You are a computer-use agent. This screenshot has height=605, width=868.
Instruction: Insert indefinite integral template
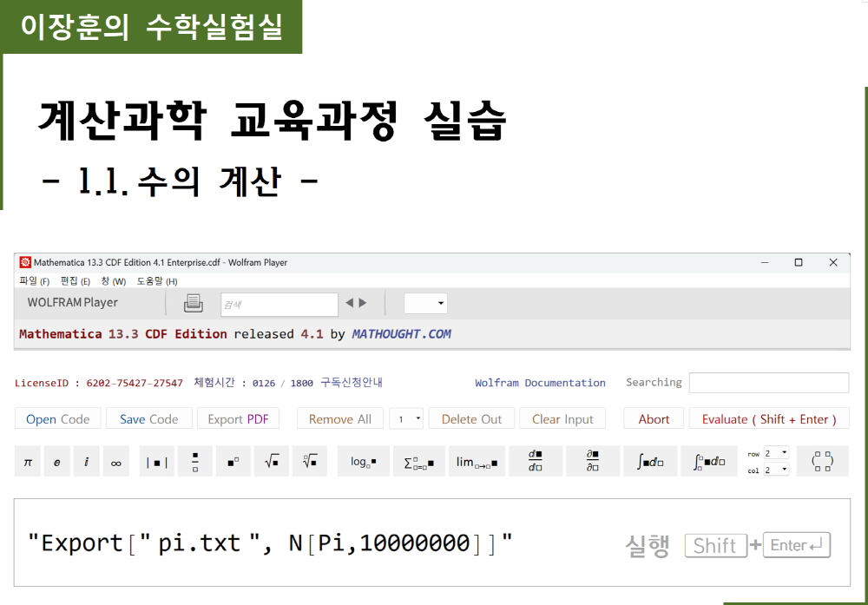click(x=650, y=462)
